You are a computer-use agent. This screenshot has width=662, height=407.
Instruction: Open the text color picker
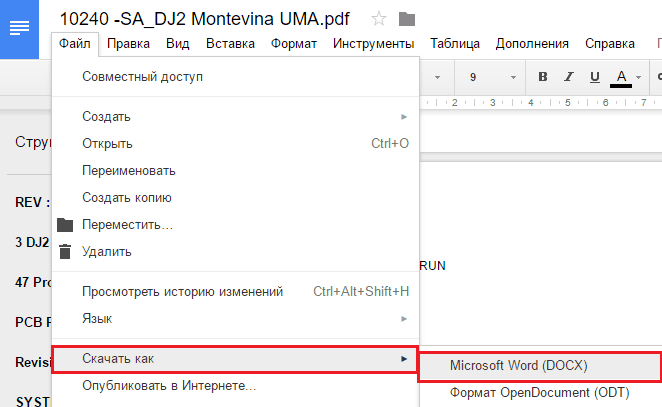click(621, 77)
